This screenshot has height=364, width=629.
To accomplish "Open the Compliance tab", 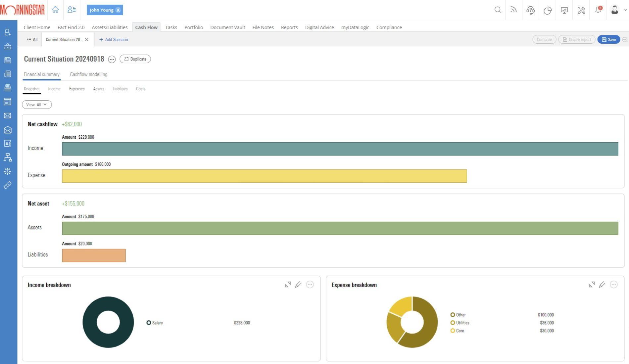I will [x=389, y=27].
